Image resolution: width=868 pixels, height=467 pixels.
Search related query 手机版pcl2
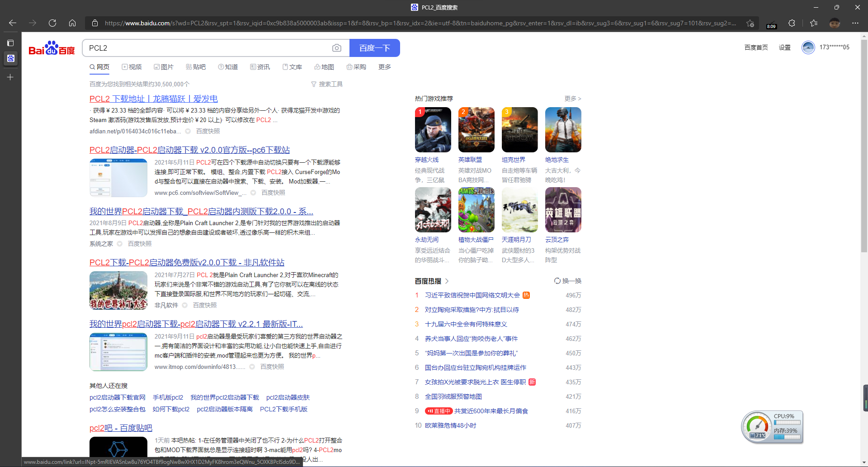pyautogui.click(x=168, y=397)
